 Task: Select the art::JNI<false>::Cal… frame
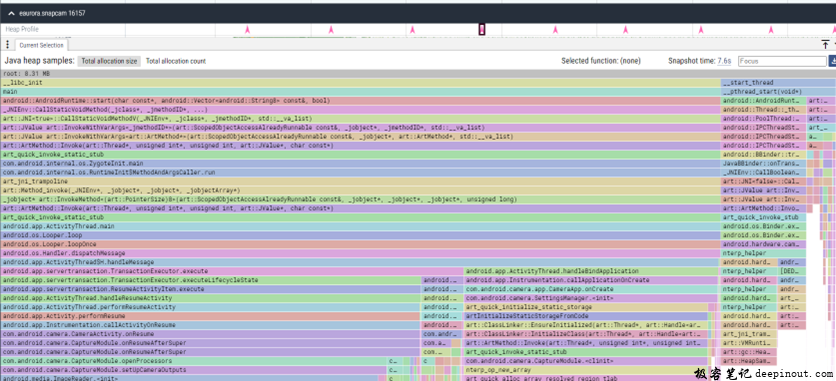763,182
